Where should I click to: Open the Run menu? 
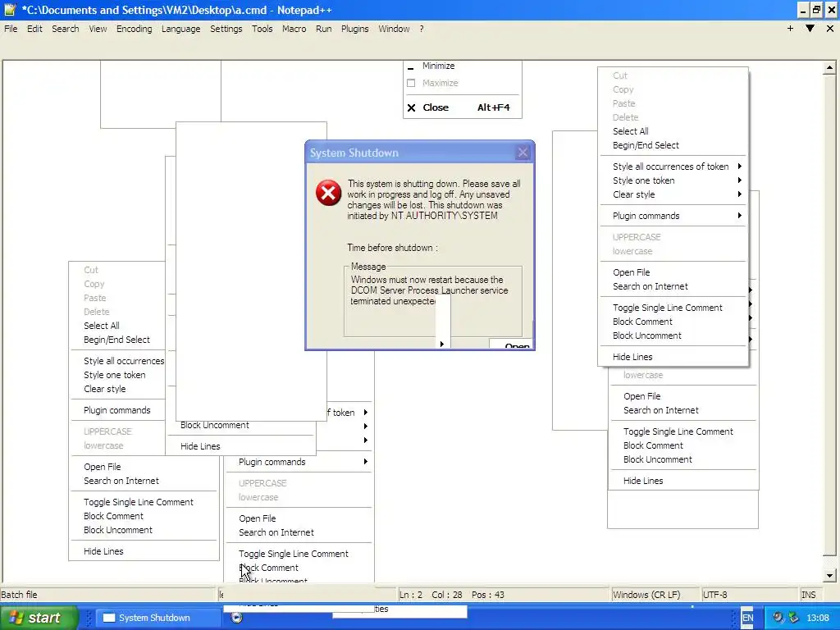(323, 29)
